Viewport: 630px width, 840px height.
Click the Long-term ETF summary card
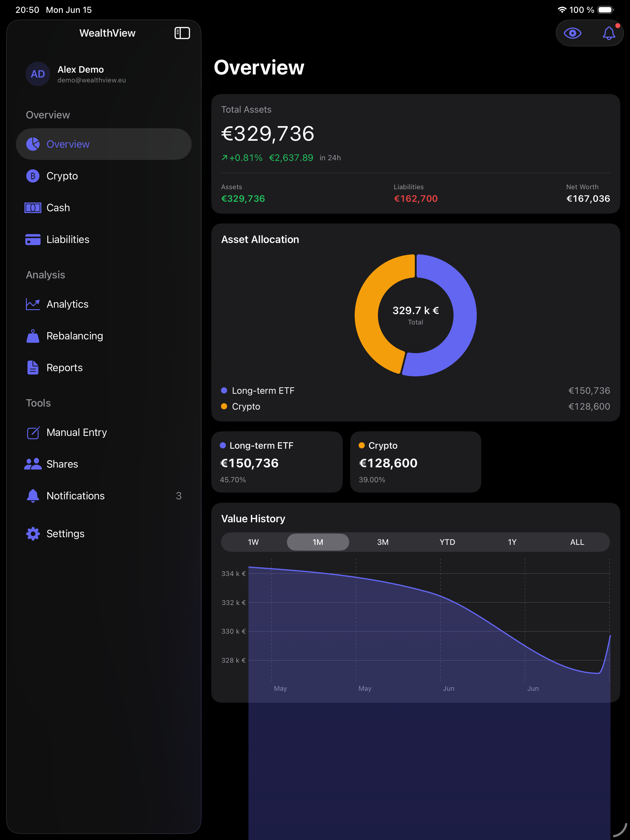(277, 462)
